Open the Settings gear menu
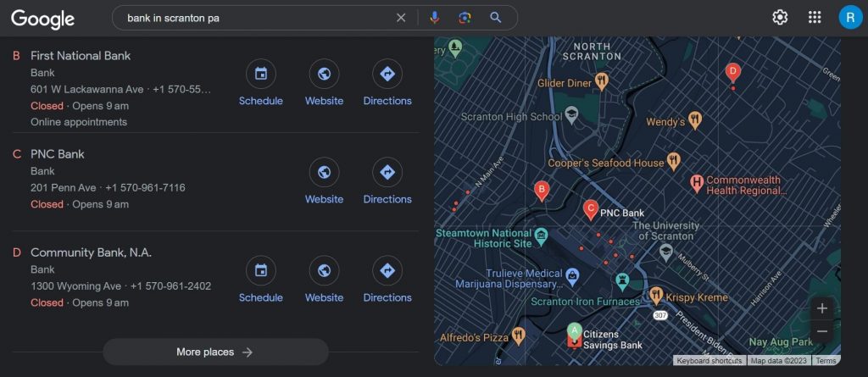 click(x=780, y=18)
